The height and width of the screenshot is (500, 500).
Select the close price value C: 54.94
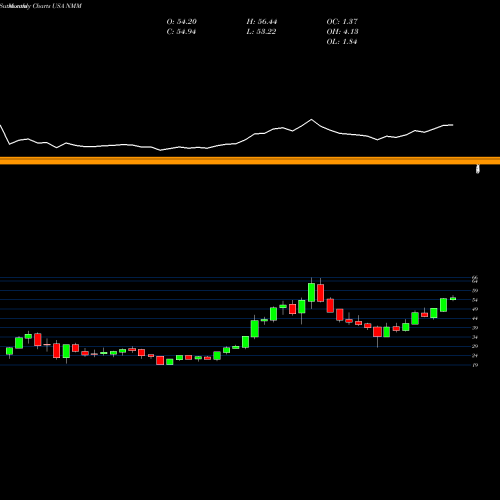click(181, 32)
